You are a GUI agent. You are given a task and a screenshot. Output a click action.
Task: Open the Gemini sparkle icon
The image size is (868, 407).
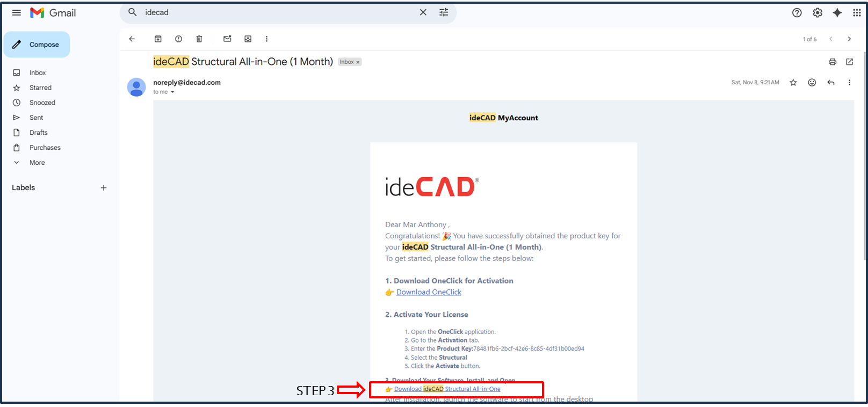point(837,13)
